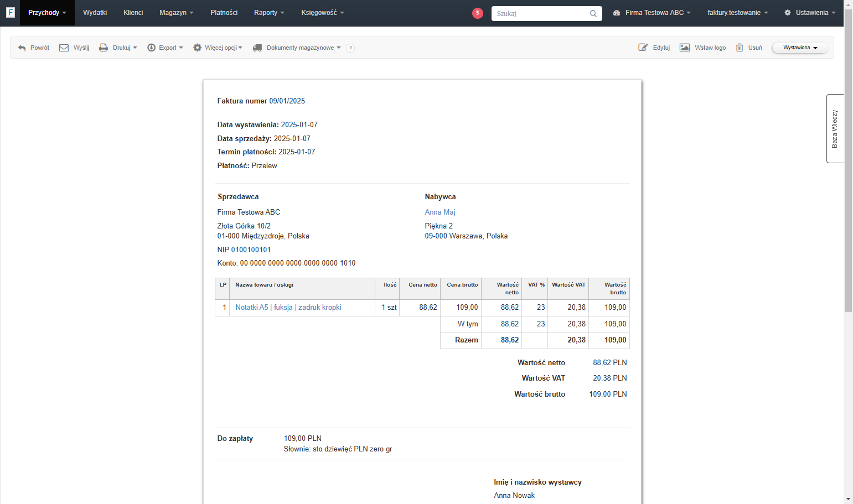Click the Drukuj printer icon

click(104, 48)
